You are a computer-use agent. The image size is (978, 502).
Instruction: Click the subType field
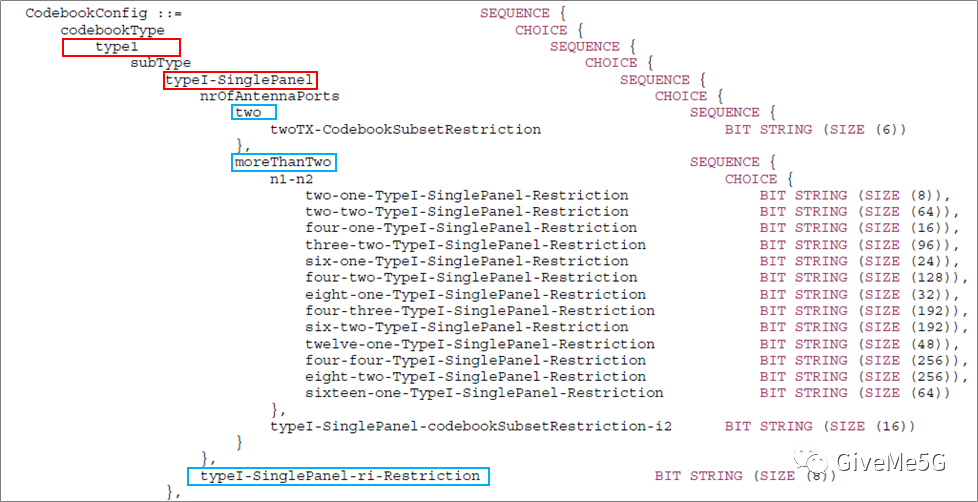(160, 63)
